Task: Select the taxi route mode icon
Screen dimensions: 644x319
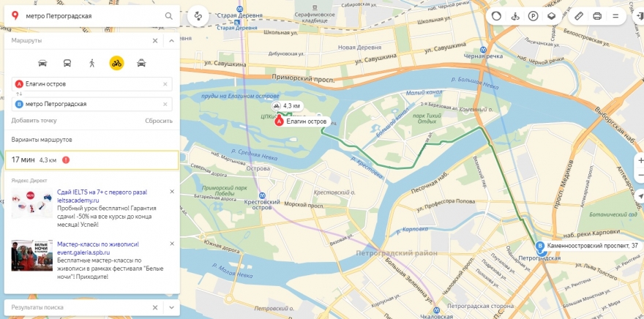Action: pyautogui.click(x=141, y=63)
